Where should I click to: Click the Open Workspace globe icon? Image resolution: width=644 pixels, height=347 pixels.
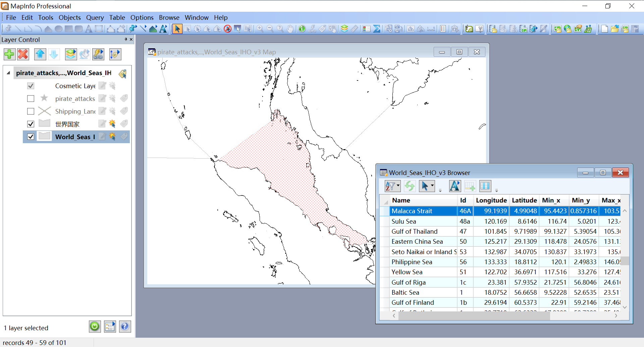[568, 29]
